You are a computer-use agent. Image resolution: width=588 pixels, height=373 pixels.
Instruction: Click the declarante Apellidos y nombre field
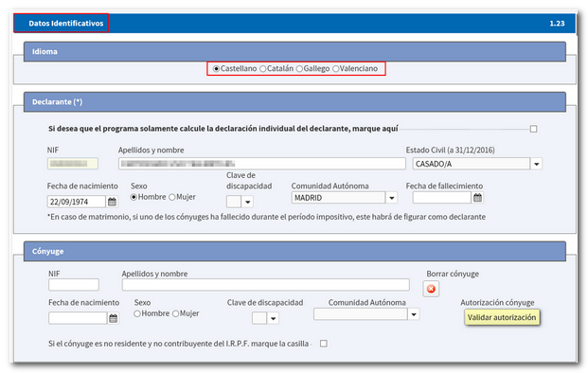tap(262, 164)
